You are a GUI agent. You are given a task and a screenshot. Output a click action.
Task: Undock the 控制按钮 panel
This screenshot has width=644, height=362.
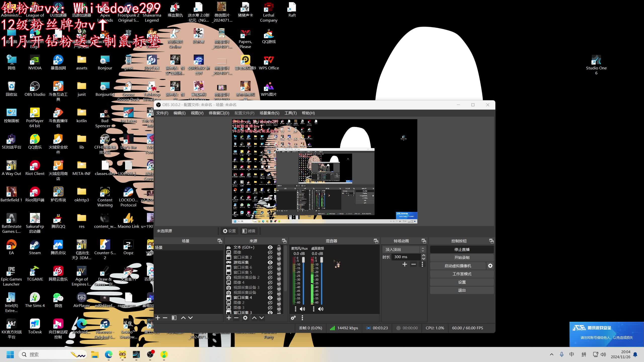(491, 241)
